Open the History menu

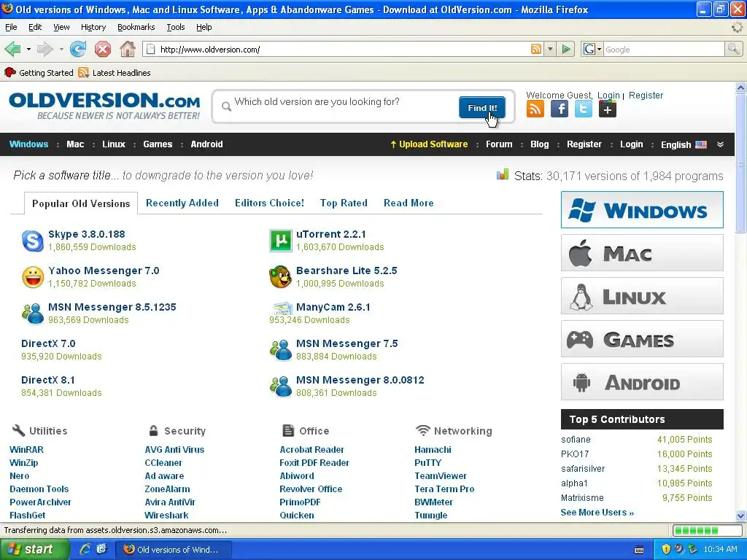click(93, 27)
